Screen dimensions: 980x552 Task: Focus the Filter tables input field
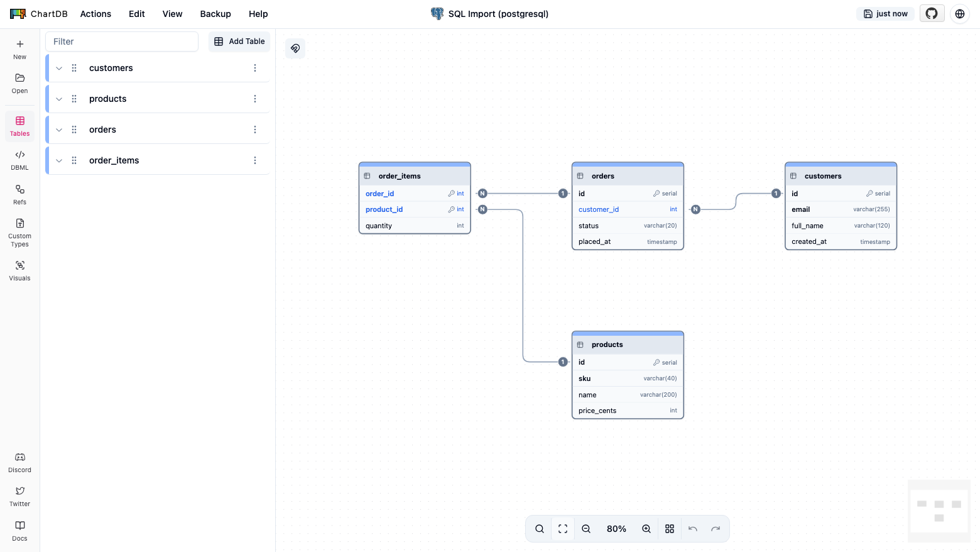[122, 41]
